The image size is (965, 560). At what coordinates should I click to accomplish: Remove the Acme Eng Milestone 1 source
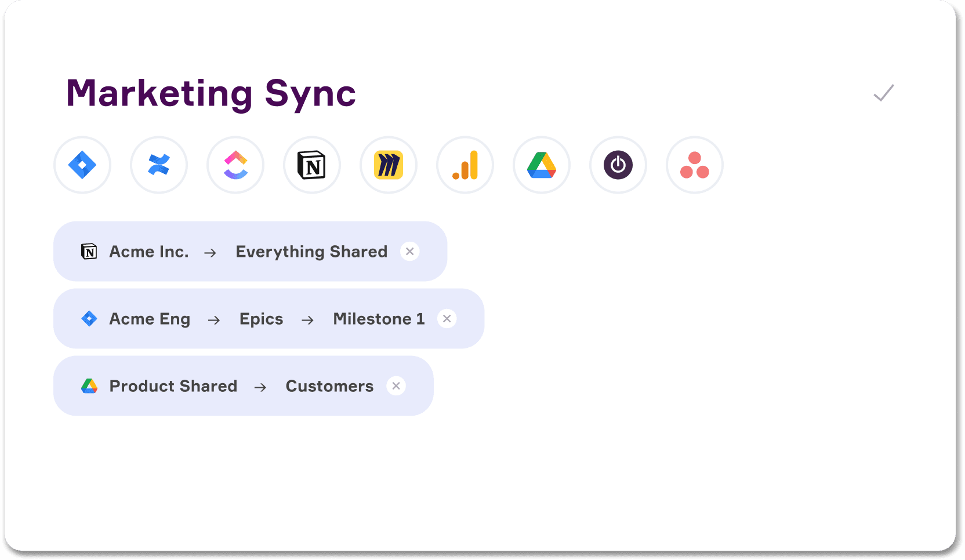[447, 319]
